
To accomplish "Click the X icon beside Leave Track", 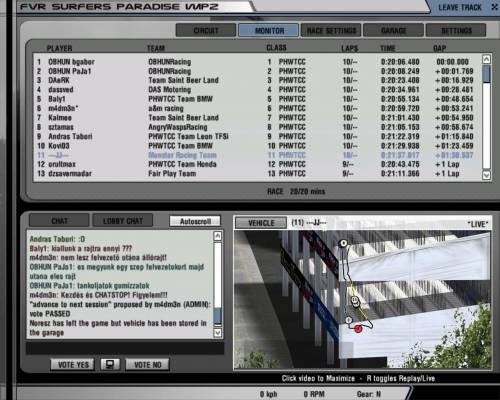I will (x=494, y=7).
